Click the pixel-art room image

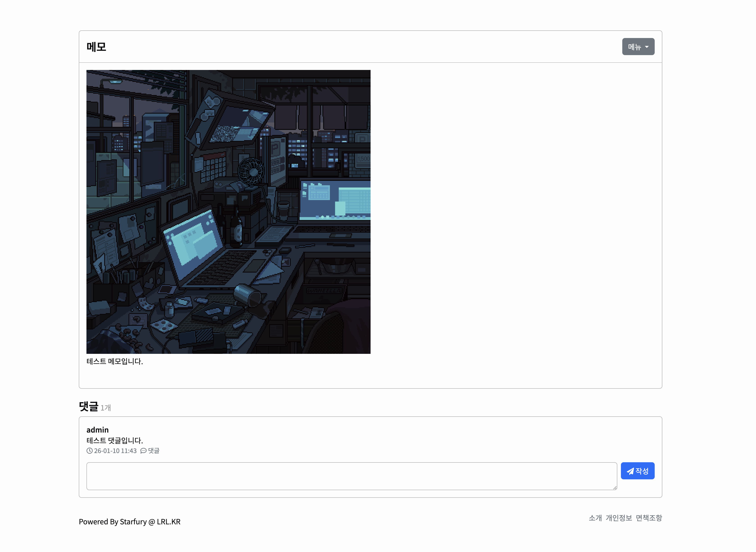228,211
